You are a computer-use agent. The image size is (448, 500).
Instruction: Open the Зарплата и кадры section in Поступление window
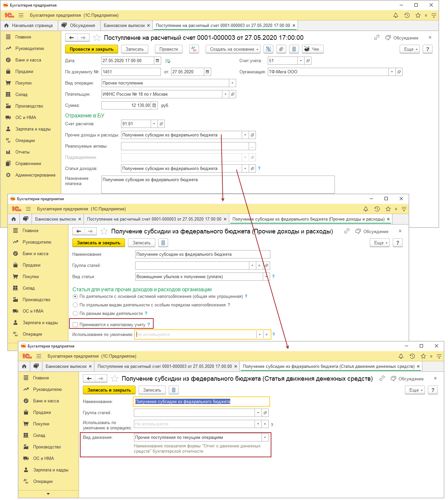tap(33, 129)
